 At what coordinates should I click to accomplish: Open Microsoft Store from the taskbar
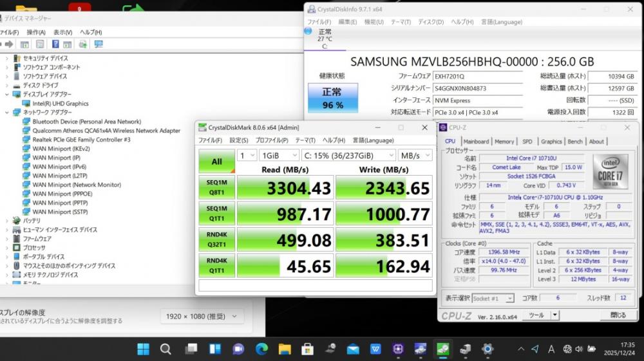308,349
